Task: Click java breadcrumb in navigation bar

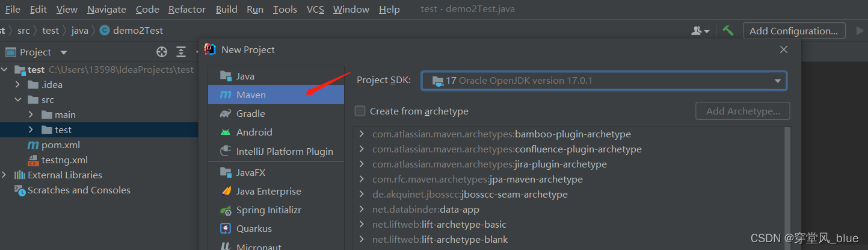Action: coord(79,30)
